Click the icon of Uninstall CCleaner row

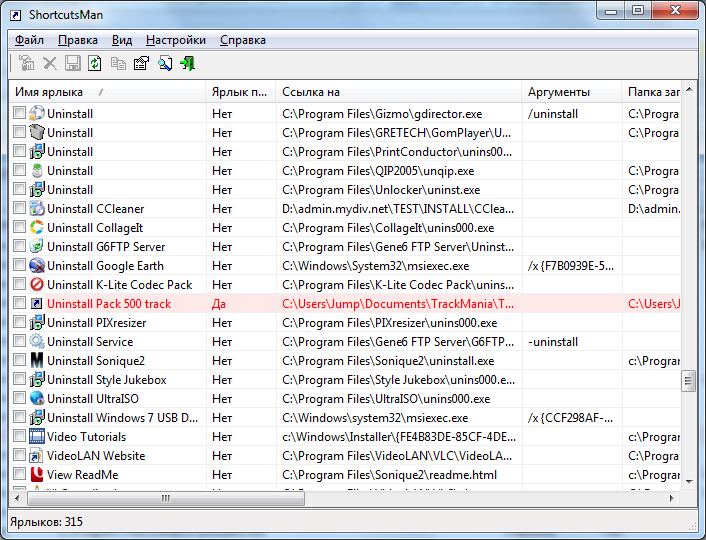pyautogui.click(x=37, y=209)
